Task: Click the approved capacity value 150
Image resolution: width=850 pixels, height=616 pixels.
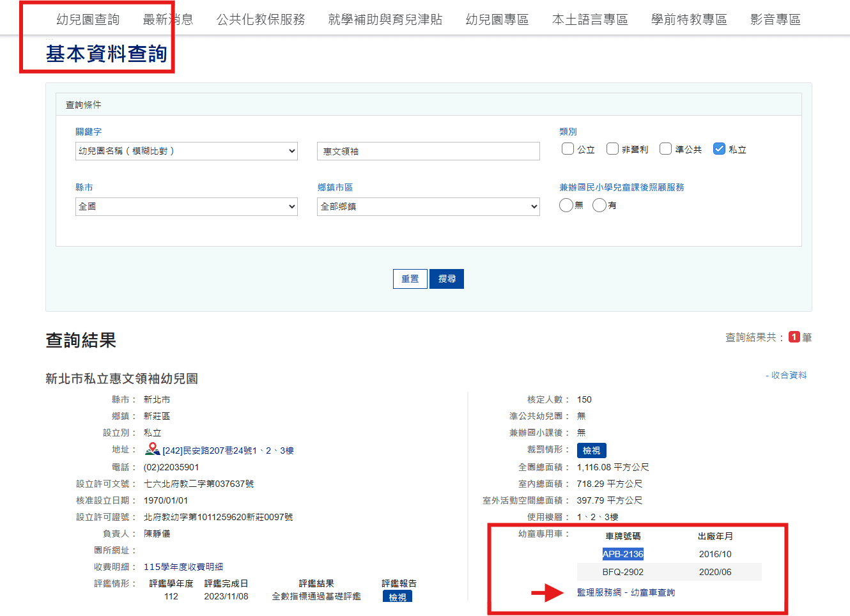Action: (584, 399)
